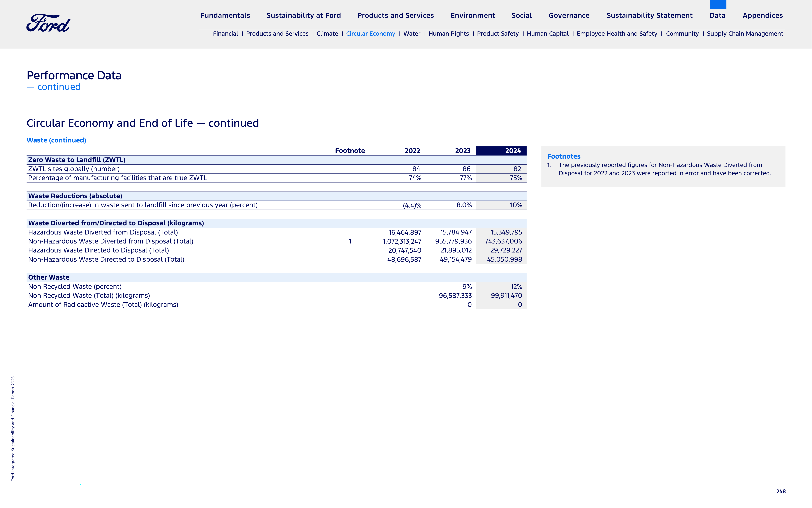Select the 1,072,313,247 value
This screenshot has height=508, width=812.
click(402, 241)
